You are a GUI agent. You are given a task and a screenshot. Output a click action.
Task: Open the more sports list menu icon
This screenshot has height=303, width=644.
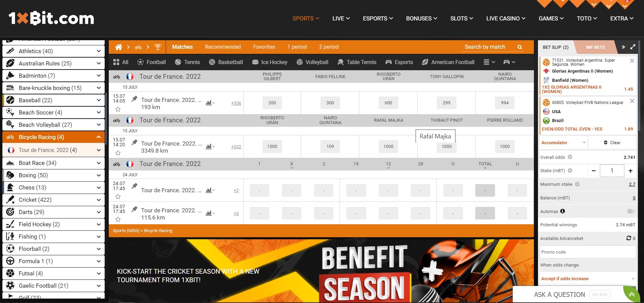(489, 62)
